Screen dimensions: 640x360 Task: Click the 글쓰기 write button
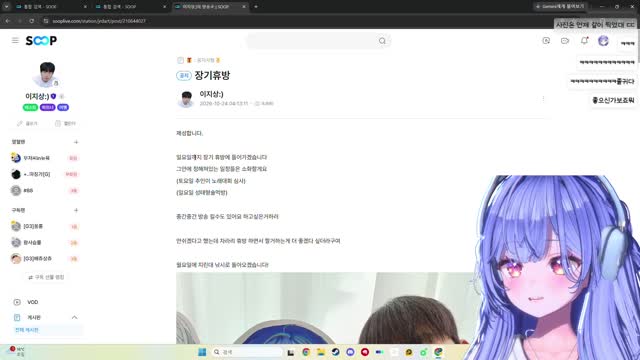pos(27,123)
